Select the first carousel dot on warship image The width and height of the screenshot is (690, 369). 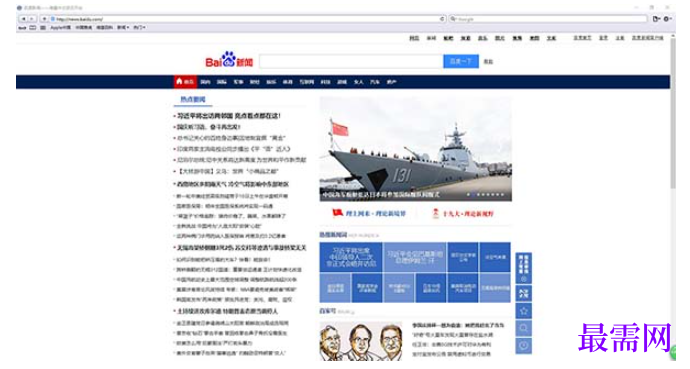(468, 194)
